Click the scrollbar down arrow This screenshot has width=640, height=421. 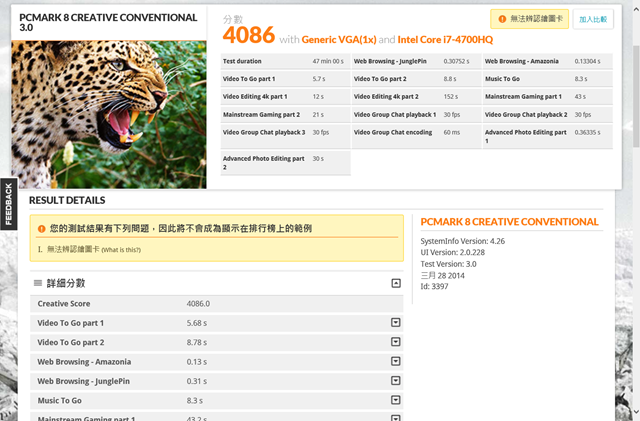pos(636,413)
